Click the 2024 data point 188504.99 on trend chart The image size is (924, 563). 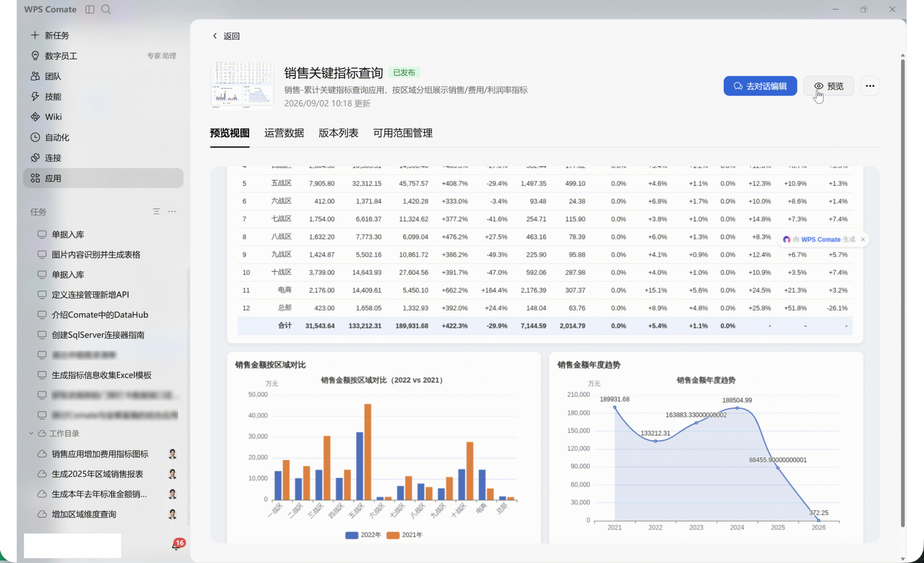(x=737, y=408)
